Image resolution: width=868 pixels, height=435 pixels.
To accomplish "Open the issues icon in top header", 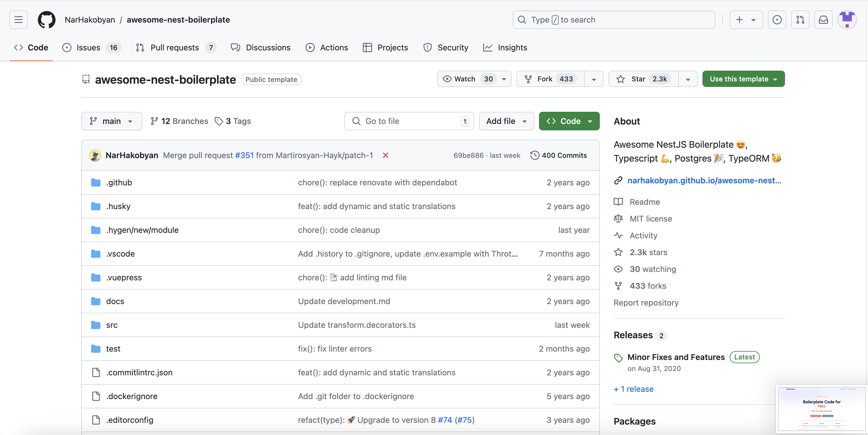I will pyautogui.click(x=777, y=20).
